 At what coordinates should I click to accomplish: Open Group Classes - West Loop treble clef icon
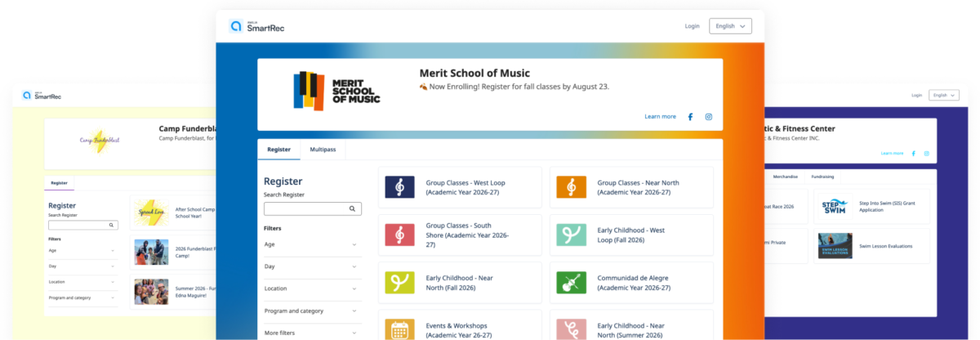399,187
